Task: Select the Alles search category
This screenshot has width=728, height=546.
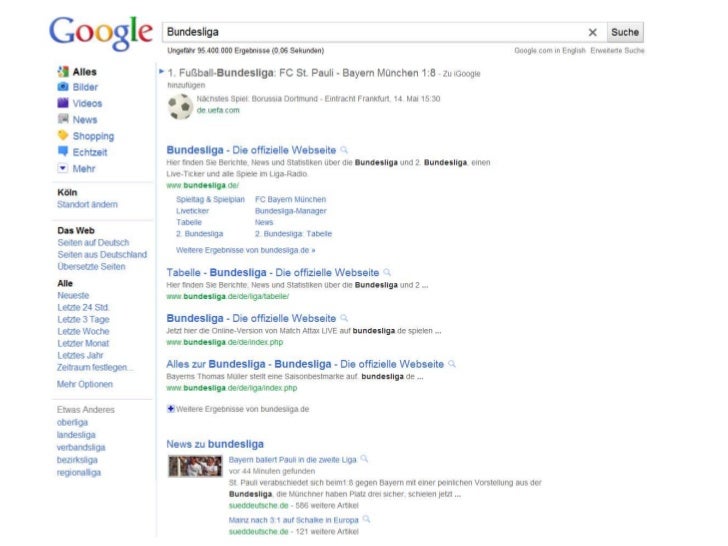Action: pyautogui.click(x=84, y=72)
